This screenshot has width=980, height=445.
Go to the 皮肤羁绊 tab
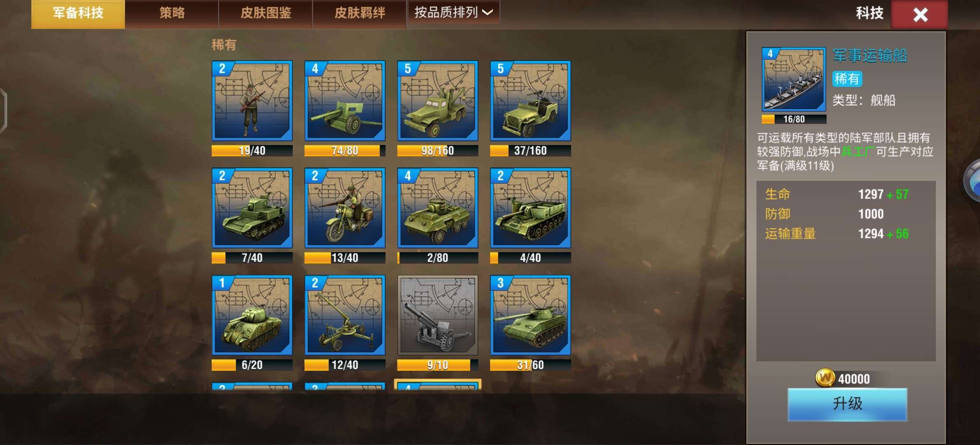point(360,14)
